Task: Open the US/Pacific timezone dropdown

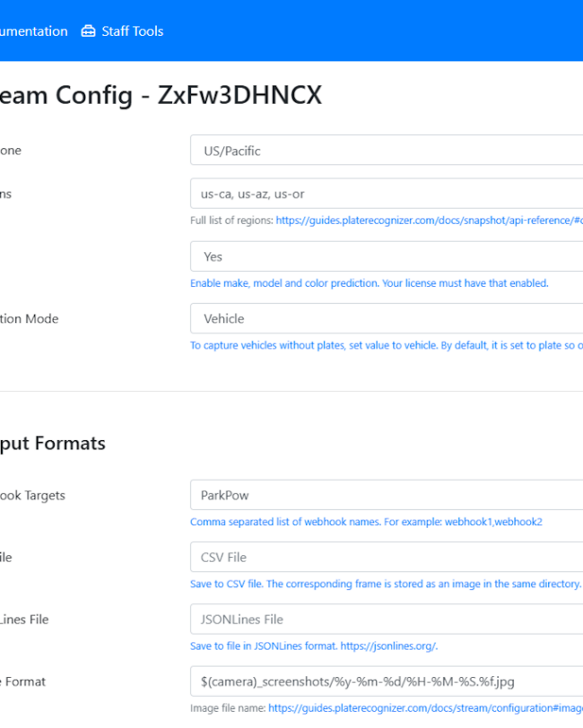Action: 387,150
